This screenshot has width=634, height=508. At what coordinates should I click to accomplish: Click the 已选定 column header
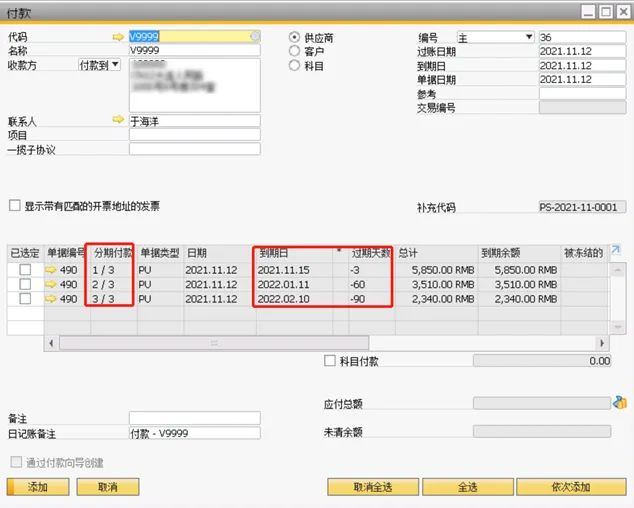click(25, 253)
